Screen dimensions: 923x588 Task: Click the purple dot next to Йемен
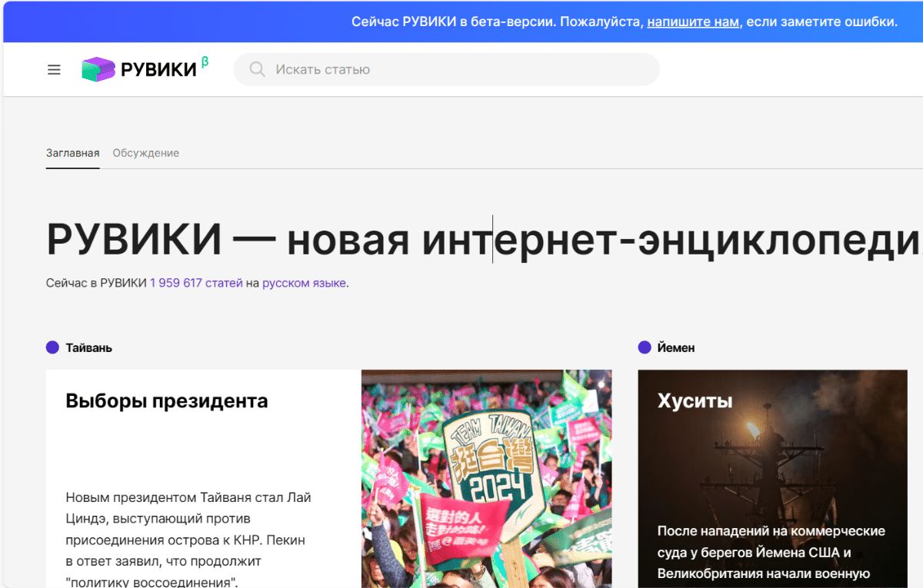[645, 347]
